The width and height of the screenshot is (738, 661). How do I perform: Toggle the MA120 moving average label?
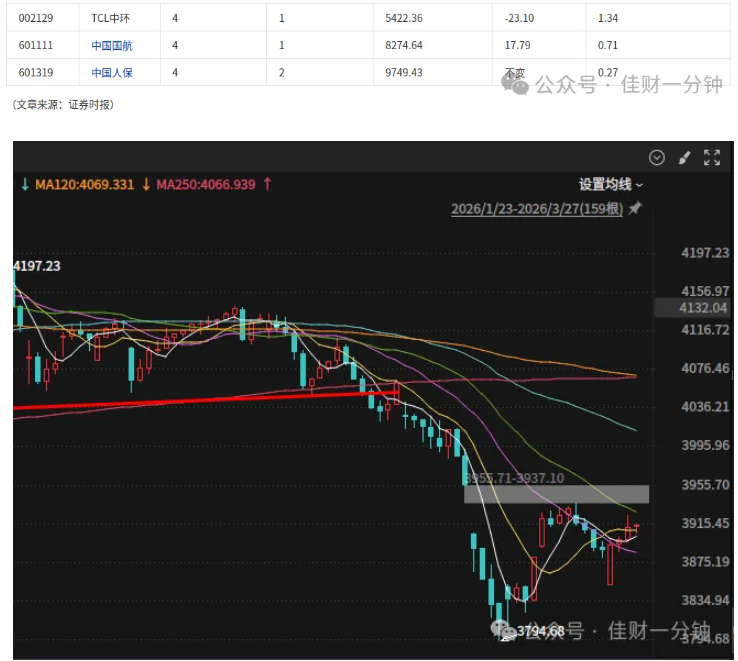point(85,184)
